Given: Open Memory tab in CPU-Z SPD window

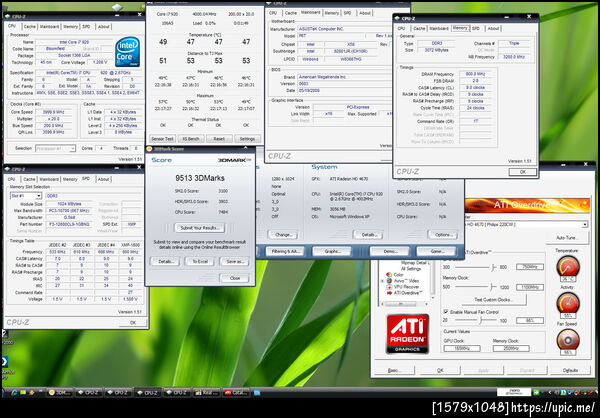Looking at the screenshot, I should click(70, 179).
